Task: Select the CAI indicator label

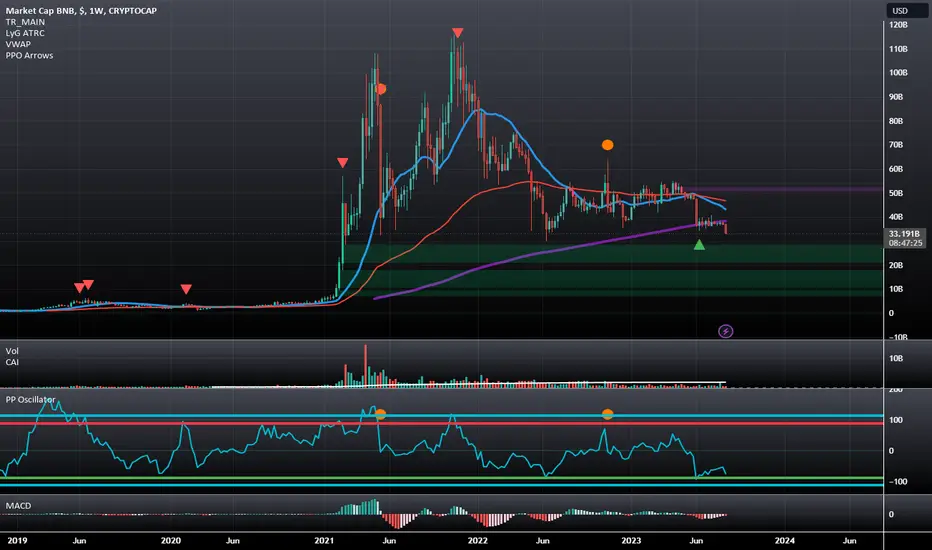Action: (12, 362)
